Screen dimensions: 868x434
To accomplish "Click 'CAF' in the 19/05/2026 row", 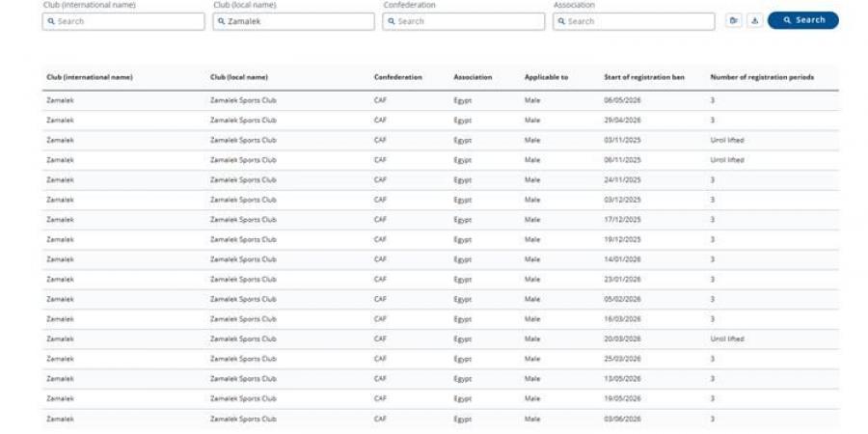I will pyautogui.click(x=380, y=399).
